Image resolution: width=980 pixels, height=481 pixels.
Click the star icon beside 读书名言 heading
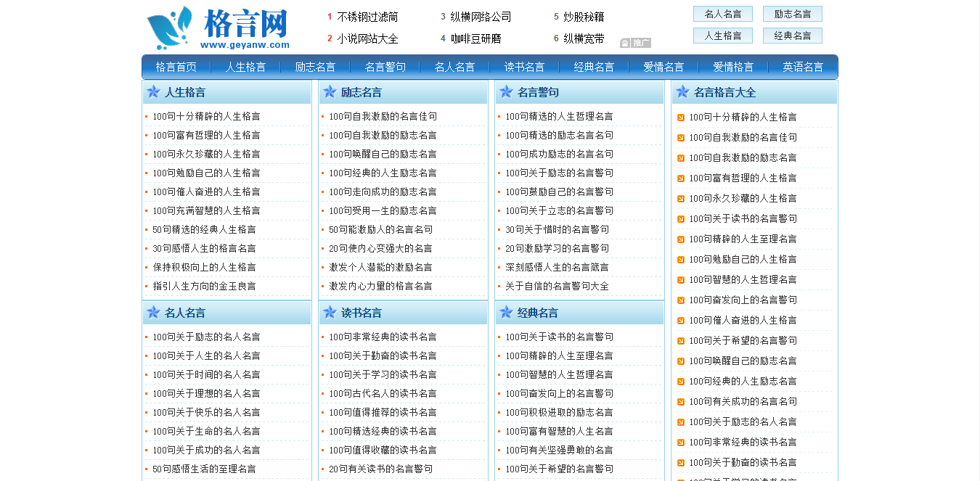[330, 313]
